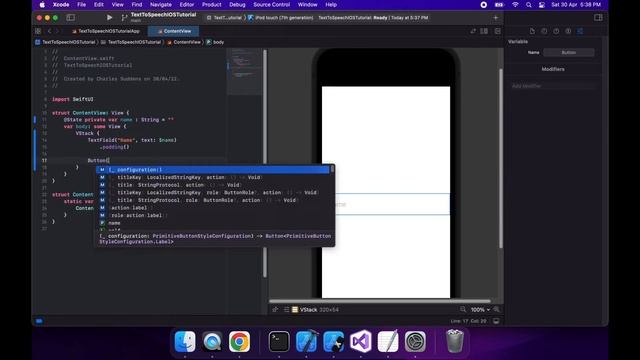Show the File inspector
This screenshot has width=640, height=360.
click(532, 31)
